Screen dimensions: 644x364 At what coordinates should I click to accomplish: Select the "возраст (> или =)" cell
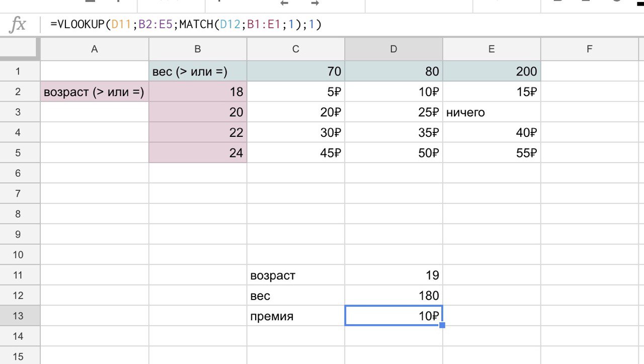click(x=94, y=92)
